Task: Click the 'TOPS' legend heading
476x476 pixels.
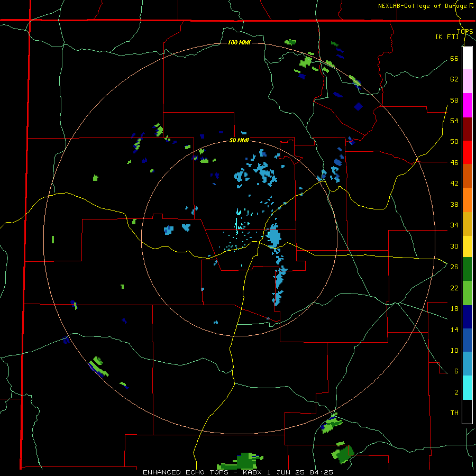Action: click(465, 32)
